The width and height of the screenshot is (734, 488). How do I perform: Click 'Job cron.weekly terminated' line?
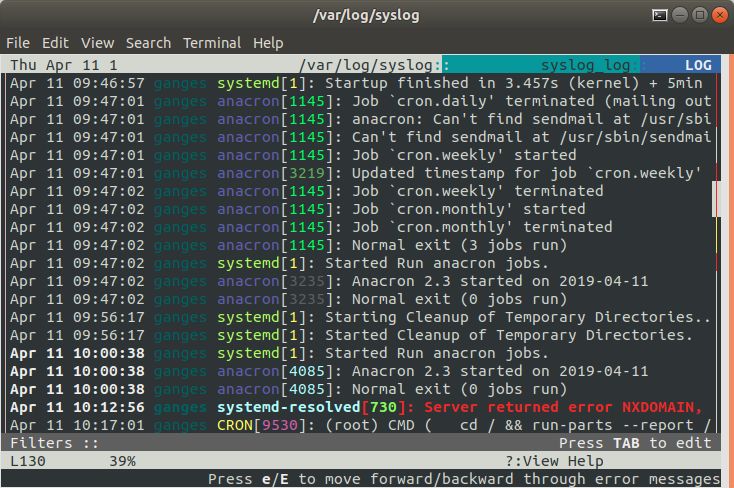pos(307,191)
